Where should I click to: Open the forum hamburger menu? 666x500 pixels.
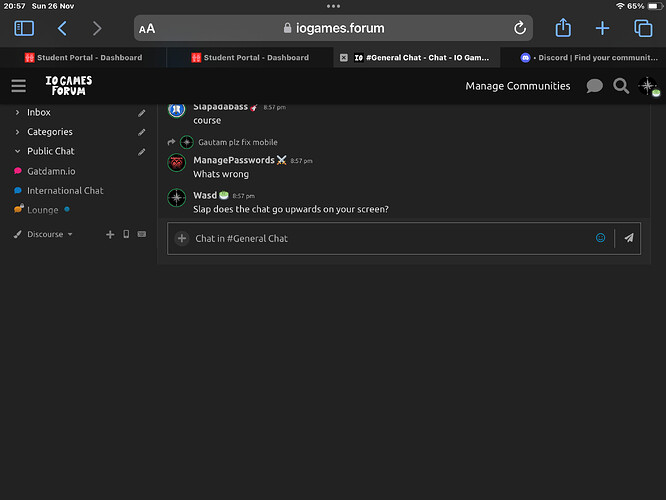coord(19,86)
